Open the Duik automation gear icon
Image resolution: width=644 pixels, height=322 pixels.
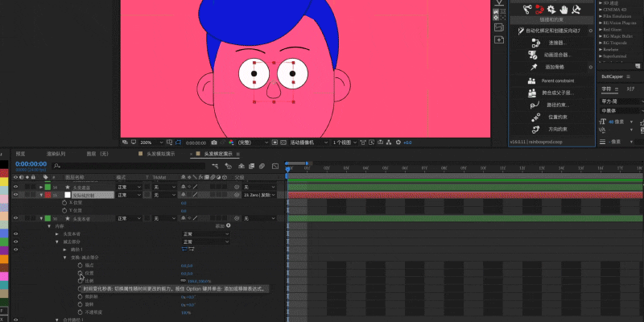[x=551, y=9]
